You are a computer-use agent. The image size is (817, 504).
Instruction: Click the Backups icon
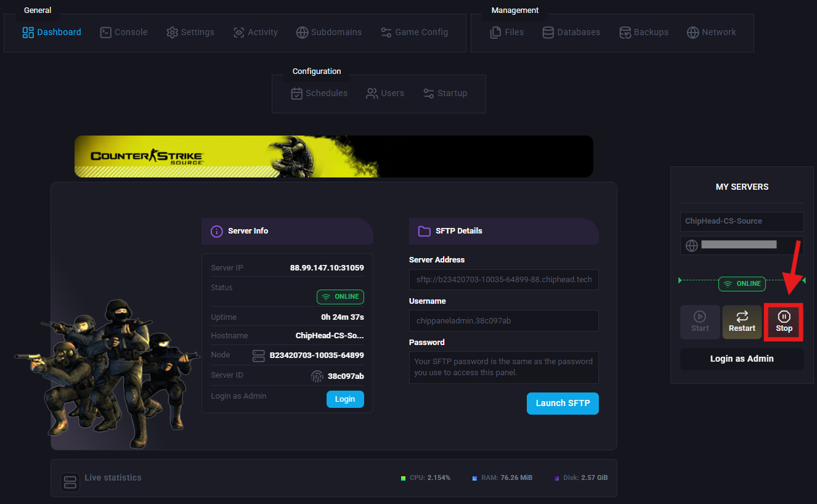(625, 32)
